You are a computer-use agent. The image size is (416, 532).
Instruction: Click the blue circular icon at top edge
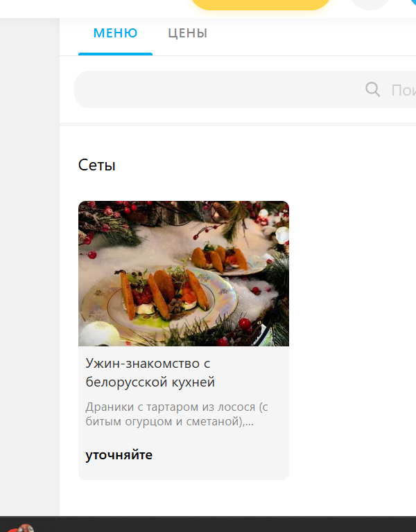pos(413,3)
